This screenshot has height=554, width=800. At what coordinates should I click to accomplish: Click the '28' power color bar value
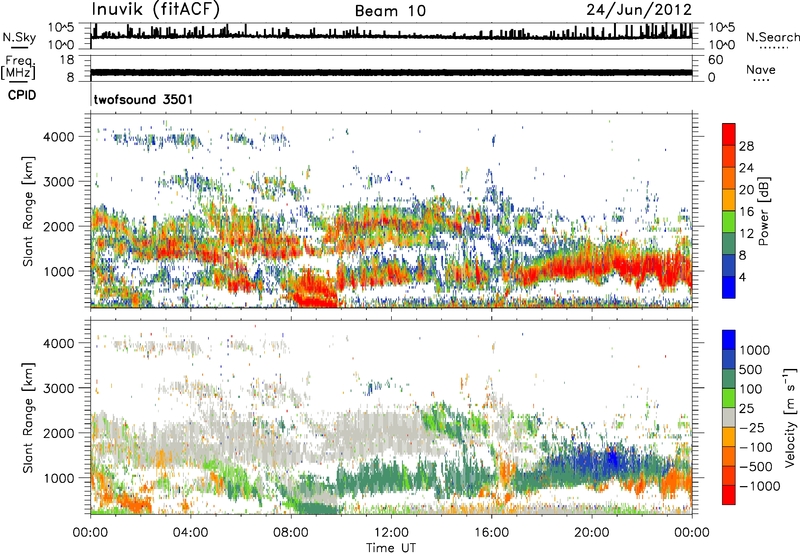pos(746,146)
